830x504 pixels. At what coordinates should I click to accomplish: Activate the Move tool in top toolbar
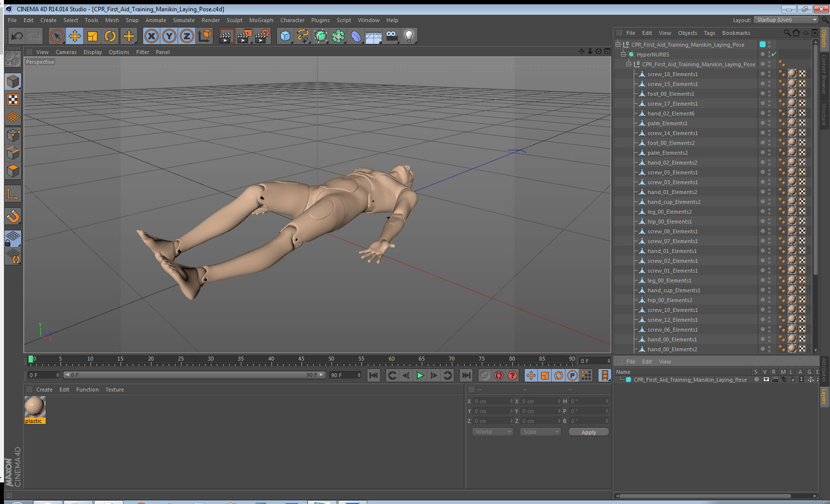[75, 36]
